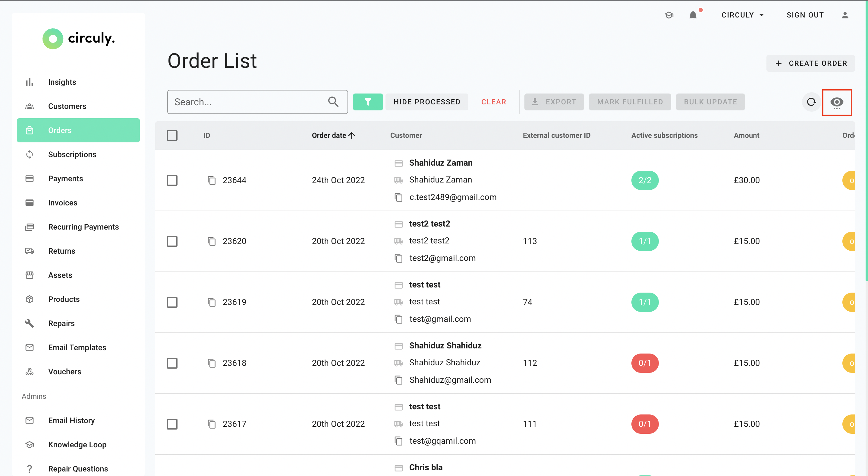Open the Orders menu item

coord(78,130)
